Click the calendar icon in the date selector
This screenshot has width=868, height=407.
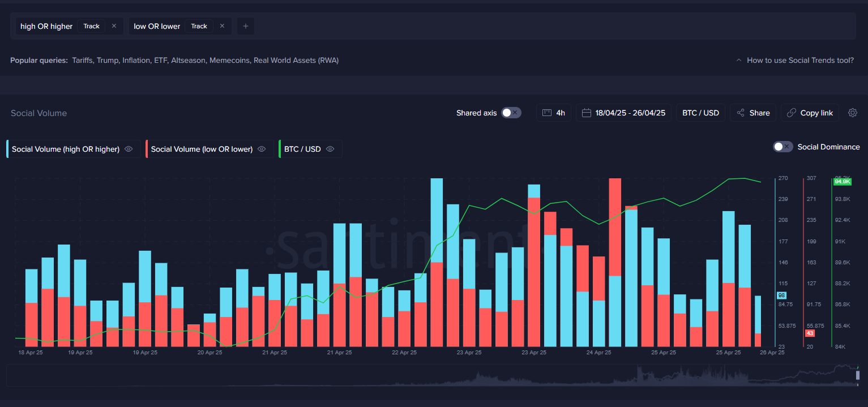pyautogui.click(x=586, y=113)
